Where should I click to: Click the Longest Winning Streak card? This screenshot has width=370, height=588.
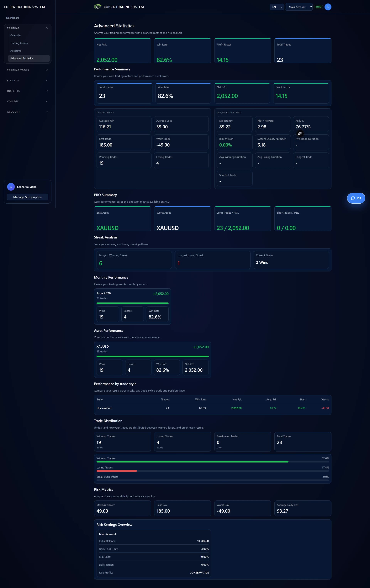134,260
